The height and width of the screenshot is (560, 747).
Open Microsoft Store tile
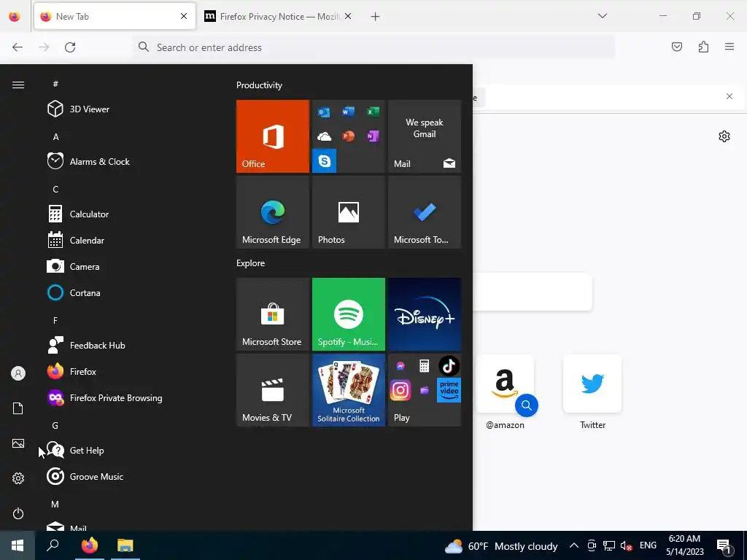273,314
